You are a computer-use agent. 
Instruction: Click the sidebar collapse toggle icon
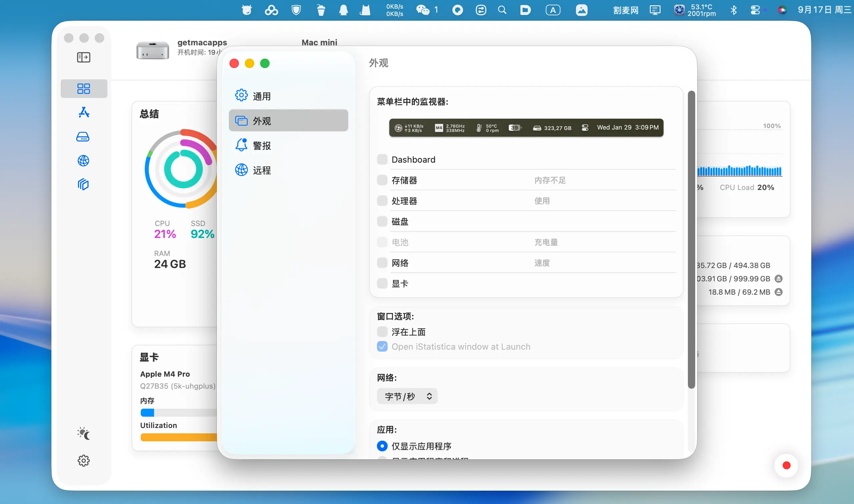click(83, 57)
